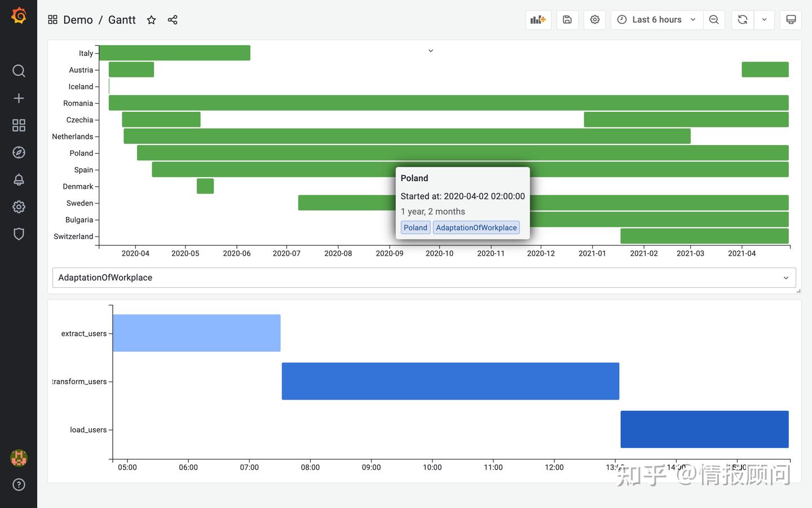This screenshot has width=812, height=508.
Task: Open the Create menu in sidebar
Action: point(19,98)
